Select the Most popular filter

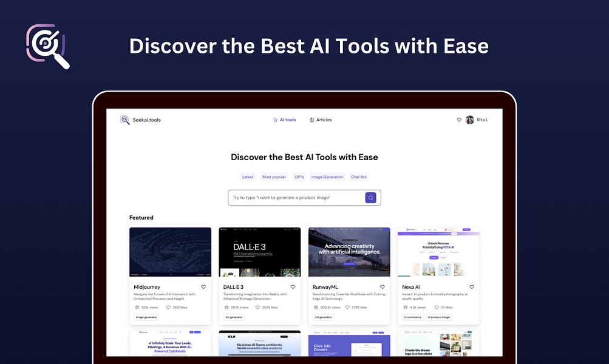(x=273, y=177)
